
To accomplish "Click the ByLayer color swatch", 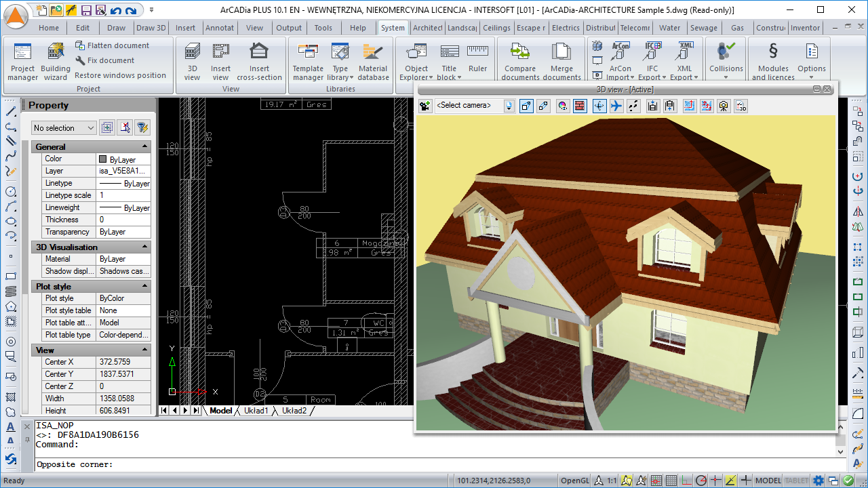I will point(103,159).
